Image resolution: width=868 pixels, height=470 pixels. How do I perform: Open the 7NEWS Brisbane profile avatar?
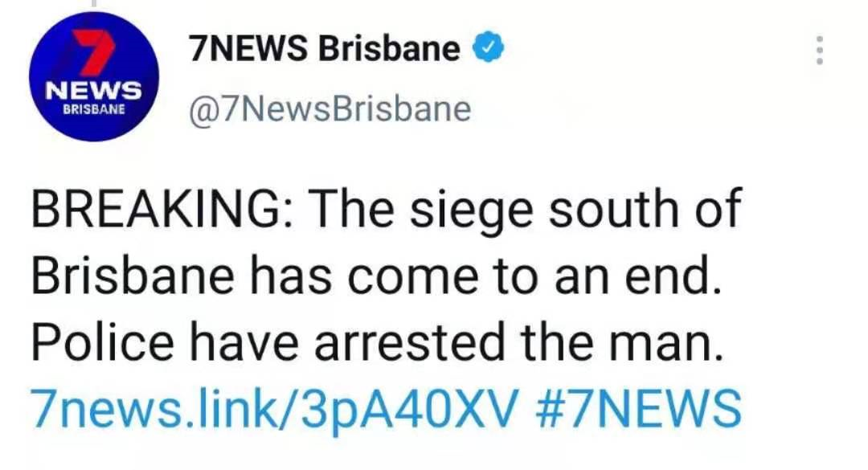[x=92, y=76]
